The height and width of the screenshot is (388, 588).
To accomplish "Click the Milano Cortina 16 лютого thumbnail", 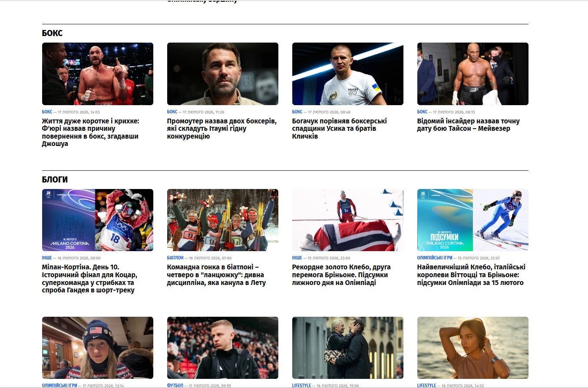I will pos(98,220).
